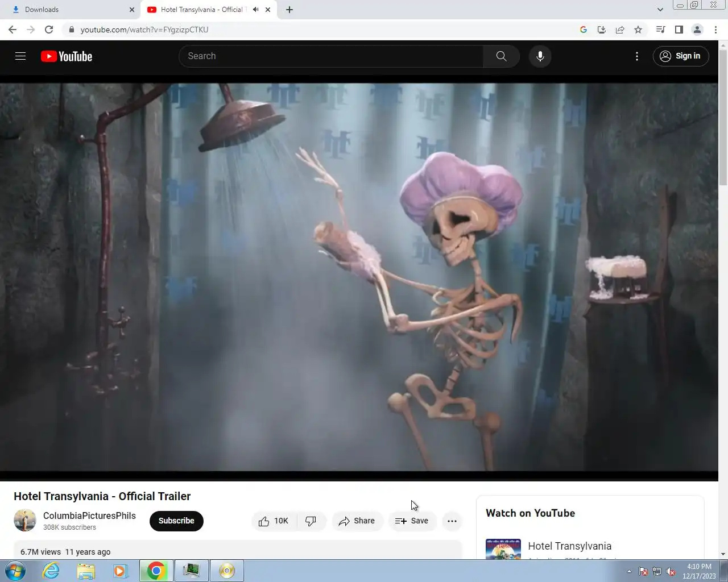
Task: Open YouTube settings three-dot menu
Action: pyautogui.click(x=637, y=56)
